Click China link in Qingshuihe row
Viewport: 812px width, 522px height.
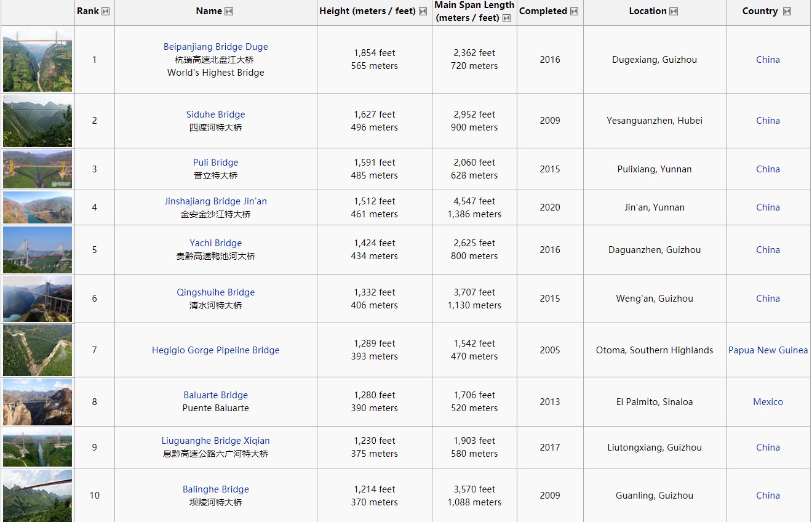[x=768, y=299]
